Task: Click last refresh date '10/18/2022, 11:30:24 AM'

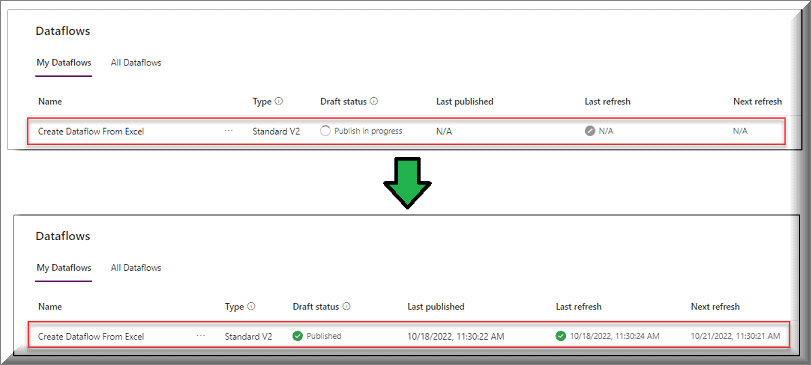Action: 615,336
